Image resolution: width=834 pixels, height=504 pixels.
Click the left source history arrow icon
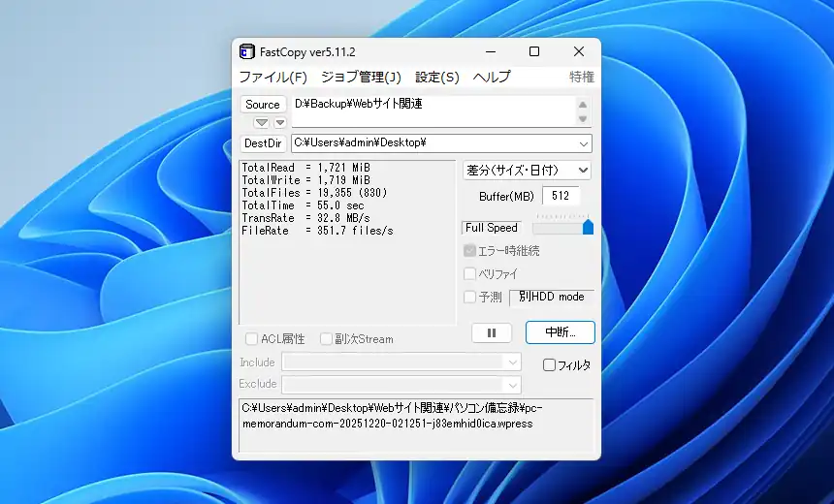coord(261,123)
